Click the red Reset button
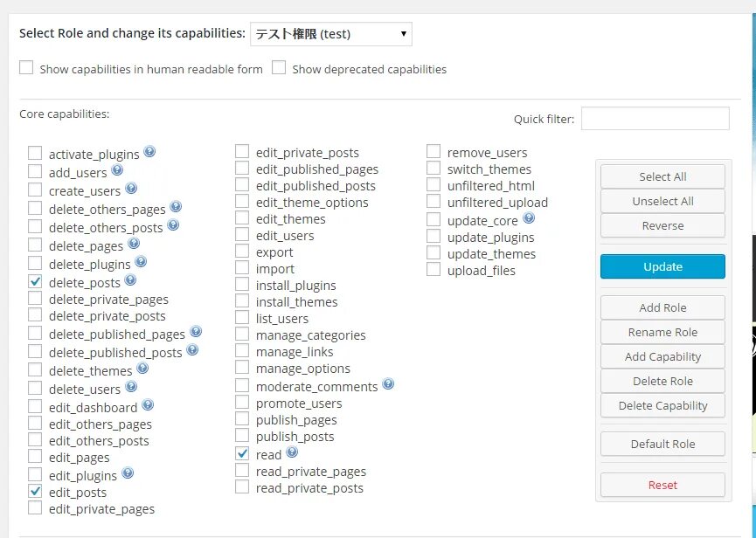Image resolution: width=756 pixels, height=538 pixels. point(662,485)
